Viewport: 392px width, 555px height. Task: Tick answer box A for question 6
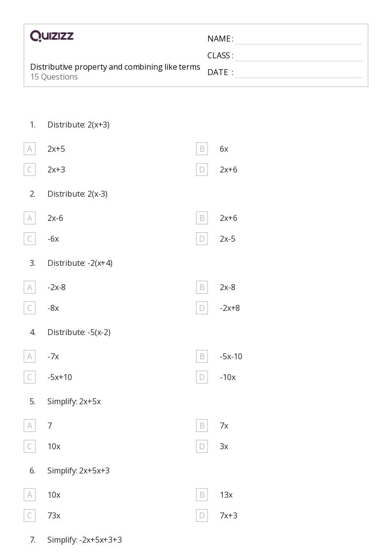[30, 495]
